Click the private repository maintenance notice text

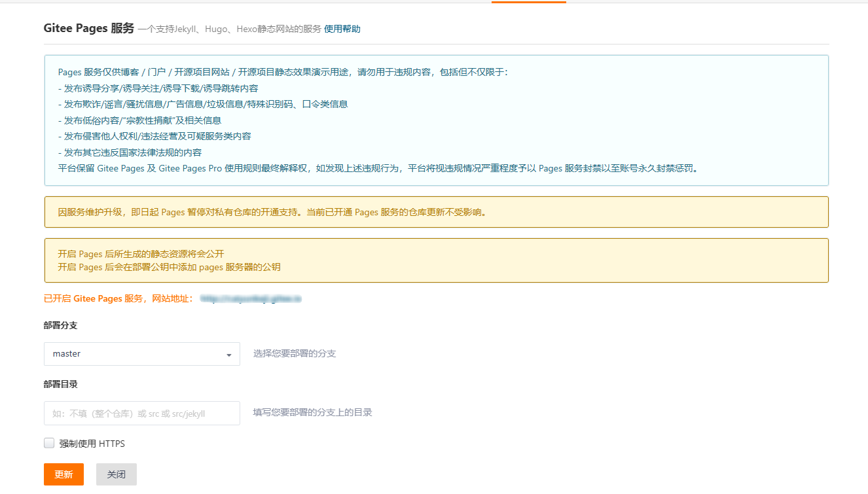(x=272, y=213)
